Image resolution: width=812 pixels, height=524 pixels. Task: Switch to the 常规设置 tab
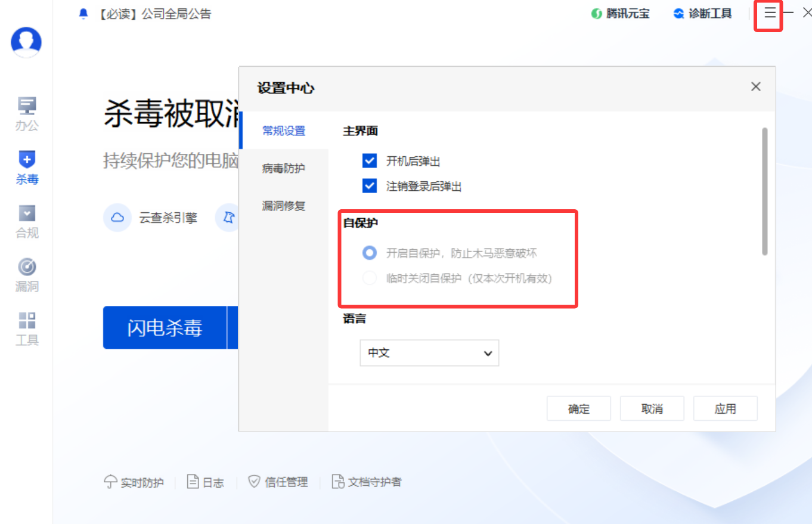(284, 131)
